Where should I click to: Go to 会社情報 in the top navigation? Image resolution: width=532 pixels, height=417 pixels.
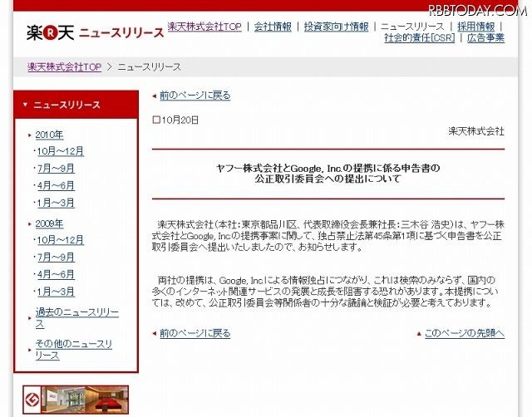[273, 27]
